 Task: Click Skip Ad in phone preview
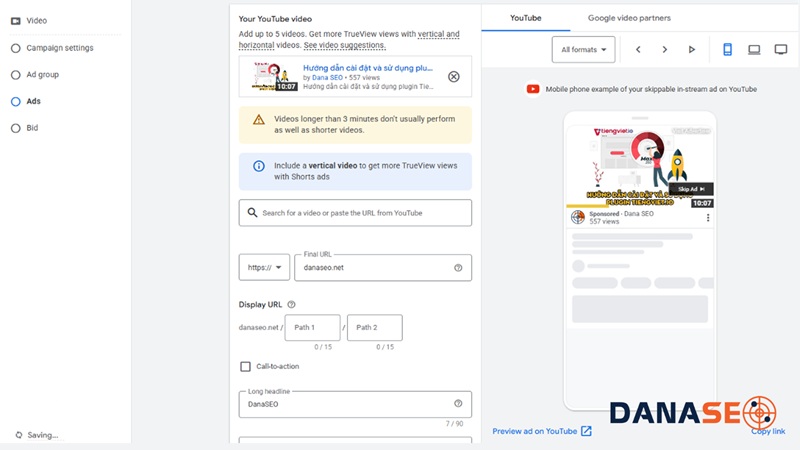(691, 189)
